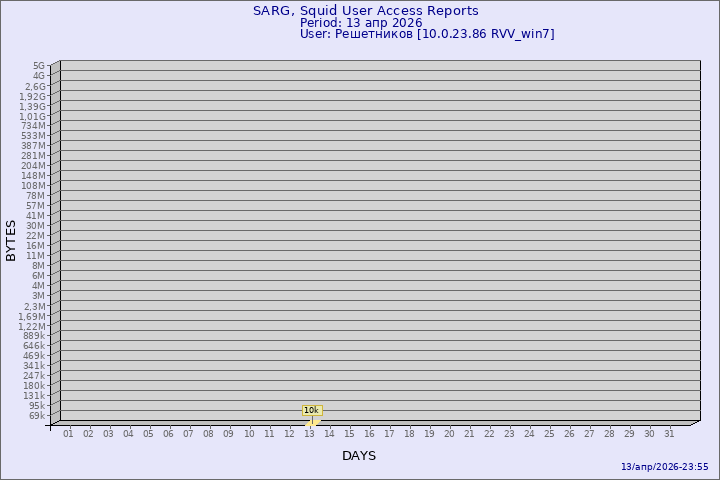Select day 07 on the x-axis
Image resolution: width=720 pixels, height=480 pixels.
[x=188, y=433]
